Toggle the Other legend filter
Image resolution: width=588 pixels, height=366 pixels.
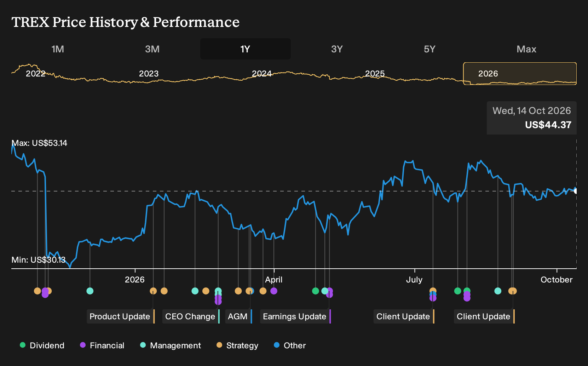[290, 345]
